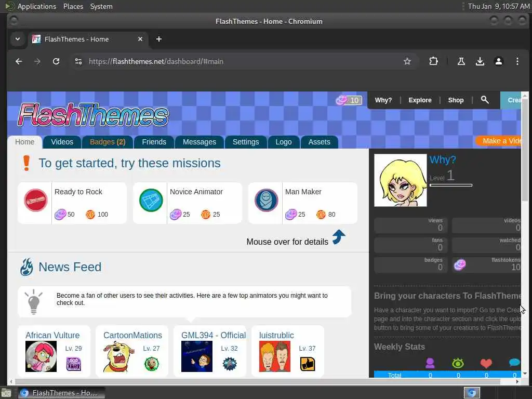The image size is (532, 399).
Task: Open a new browser tab
Action: coord(159,39)
